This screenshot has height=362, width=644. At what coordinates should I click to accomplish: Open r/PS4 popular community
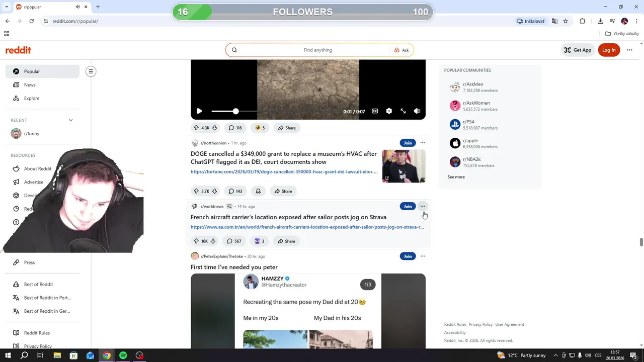(x=490, y=125)
